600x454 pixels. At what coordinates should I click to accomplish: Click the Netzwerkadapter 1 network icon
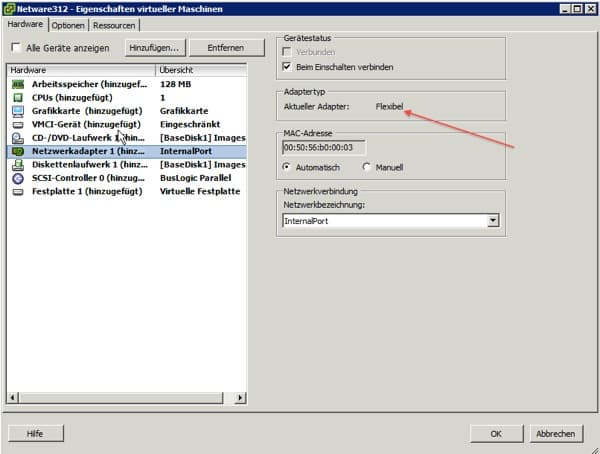point(18,151)
